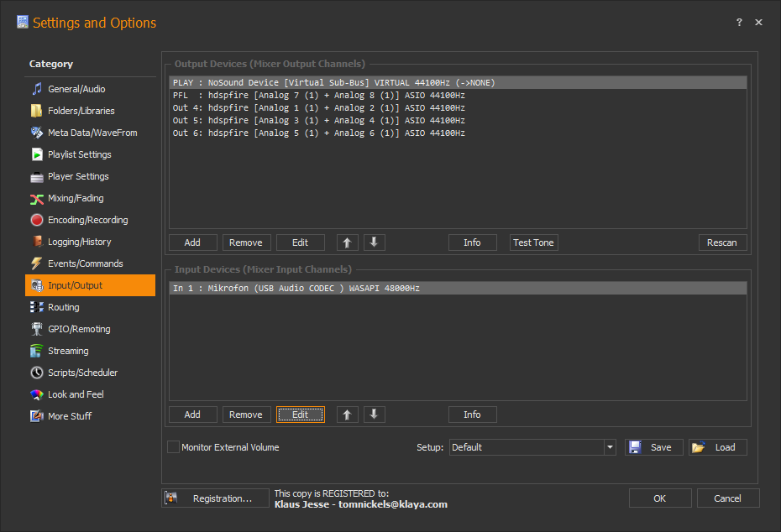The width and height of the screenshot is (781, 532).
Task: Close the Settings and Options dialog
Action: [x=758, y=23]
